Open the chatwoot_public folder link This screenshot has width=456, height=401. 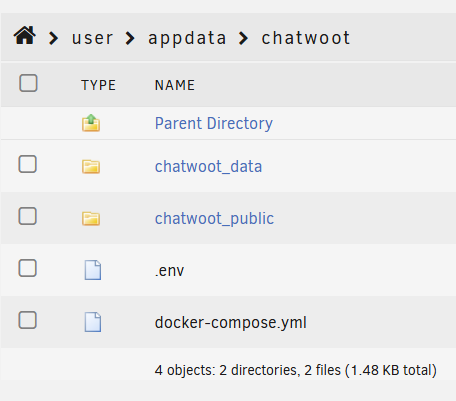pos(214,219)
